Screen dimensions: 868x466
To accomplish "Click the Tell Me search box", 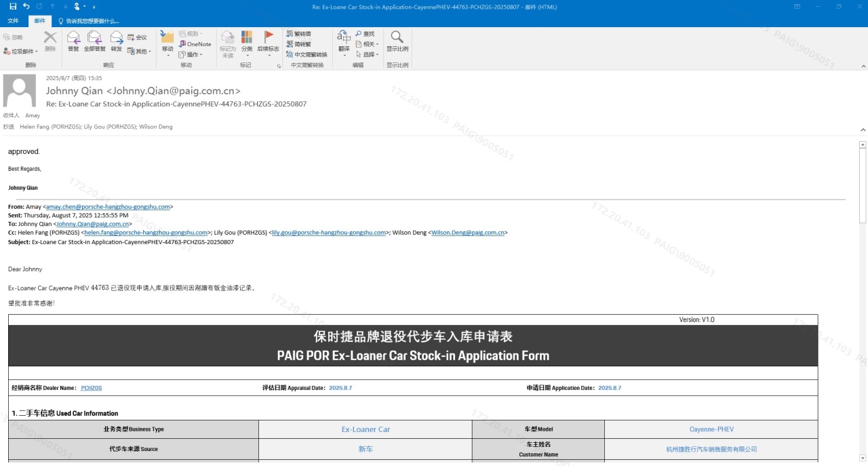I will pyautogui.click(x=95, y=21).
